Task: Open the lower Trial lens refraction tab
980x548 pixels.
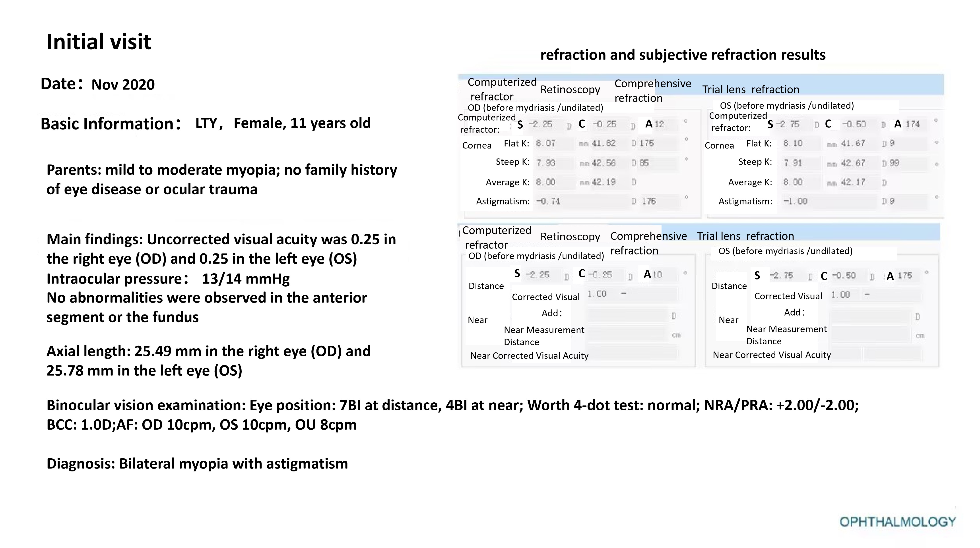Action: [x=745, y=236]
